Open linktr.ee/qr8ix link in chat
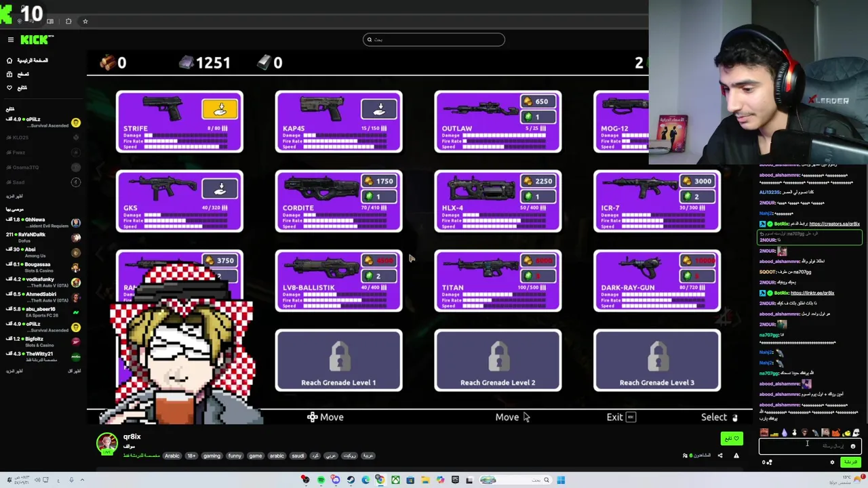Viewport: 868px width, 488px height. pyautogui.click(x=812, y=293)
